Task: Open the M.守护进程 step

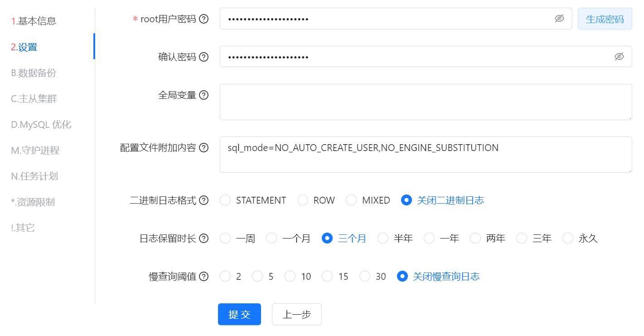Action: [x=35, y=150]
